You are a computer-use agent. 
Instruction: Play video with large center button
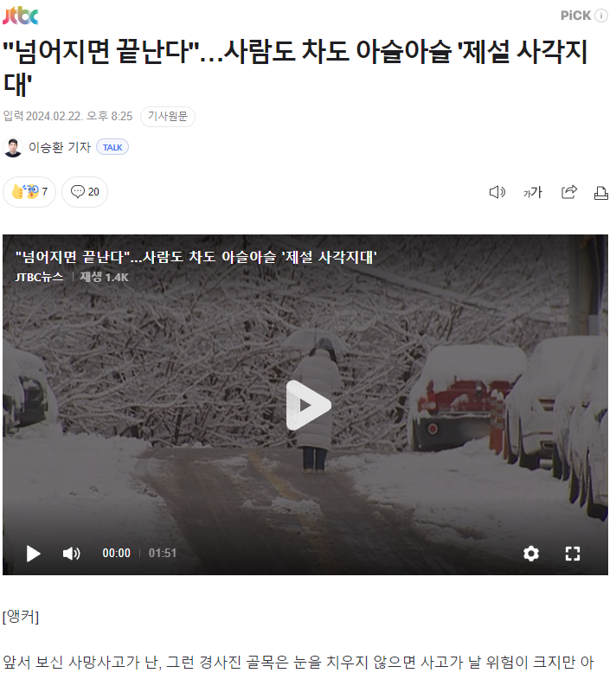pos(308,405)
